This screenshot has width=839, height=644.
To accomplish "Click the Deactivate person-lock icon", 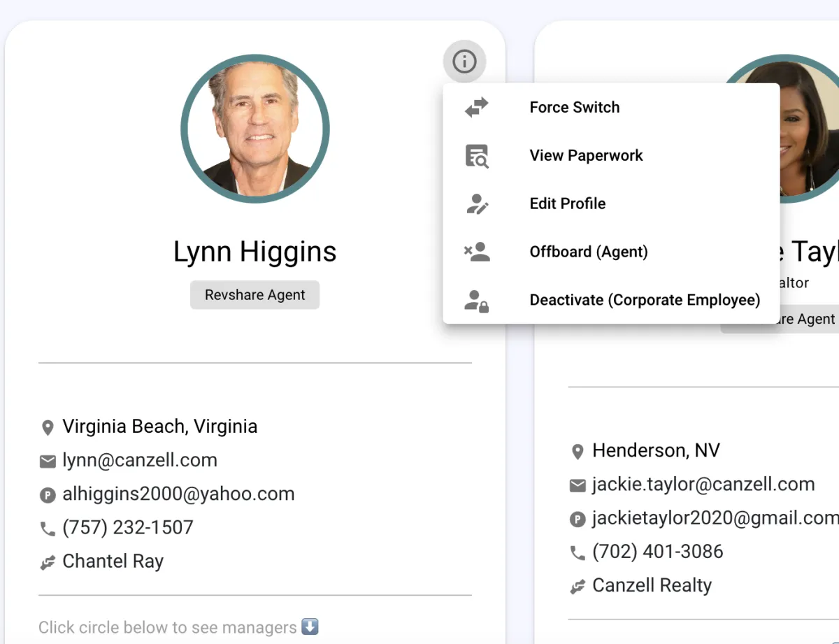I will 477,300.
